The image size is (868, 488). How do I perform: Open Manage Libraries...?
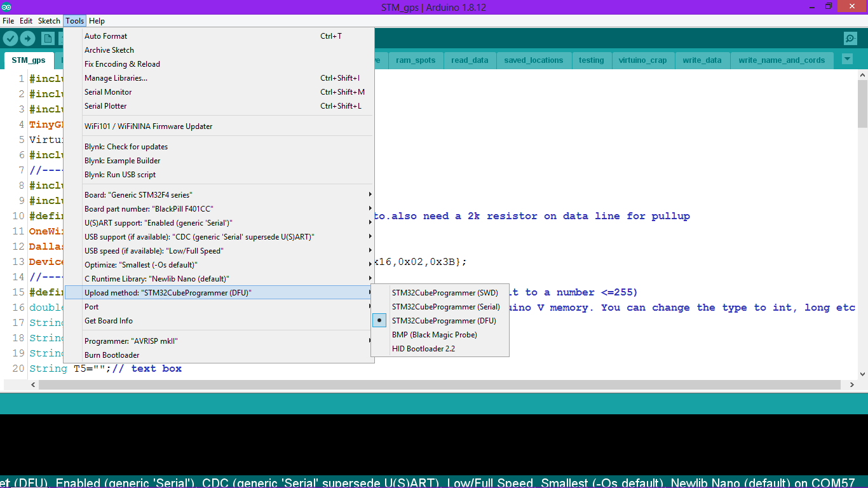(x=219, y=78)
